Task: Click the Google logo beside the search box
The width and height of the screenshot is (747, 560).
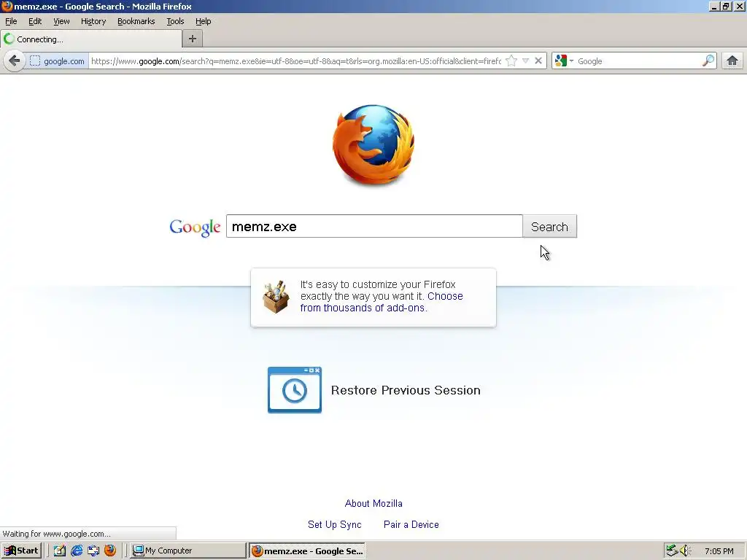Action: tap(195, 227)
